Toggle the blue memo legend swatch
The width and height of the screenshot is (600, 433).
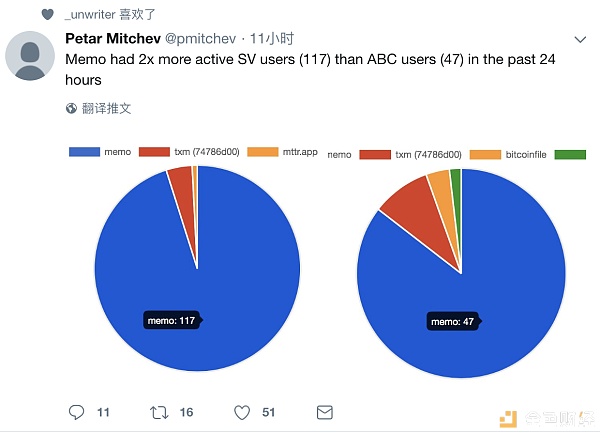[x=84, y=152]
